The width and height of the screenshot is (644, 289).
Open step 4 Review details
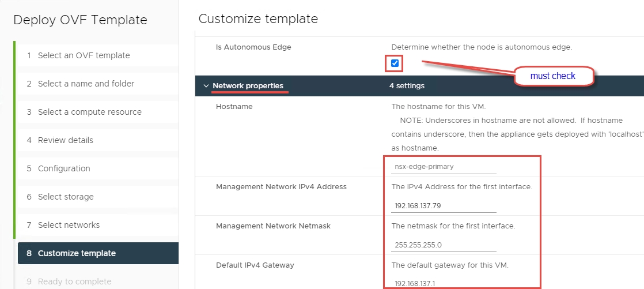coord(65,140)
